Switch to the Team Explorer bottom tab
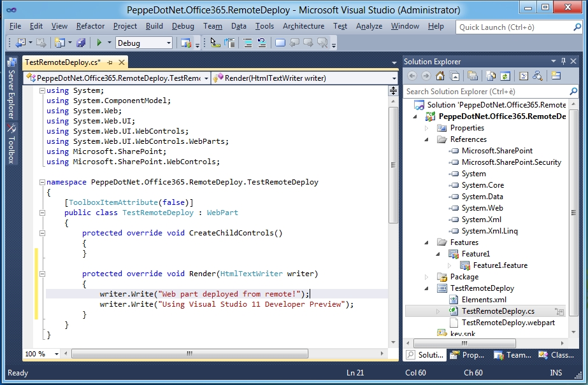Image resolution: width=588 pixels, height=385 pixels. pos(513,354)
